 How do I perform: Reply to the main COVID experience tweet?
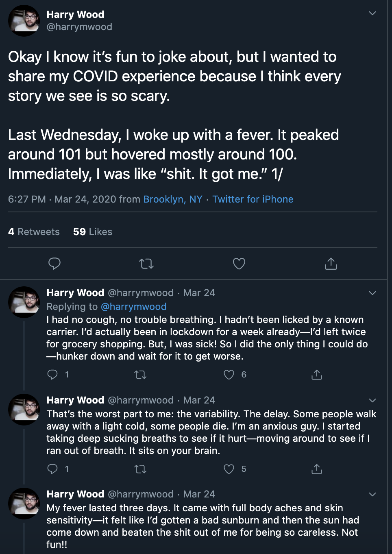[x=54, y=264]
